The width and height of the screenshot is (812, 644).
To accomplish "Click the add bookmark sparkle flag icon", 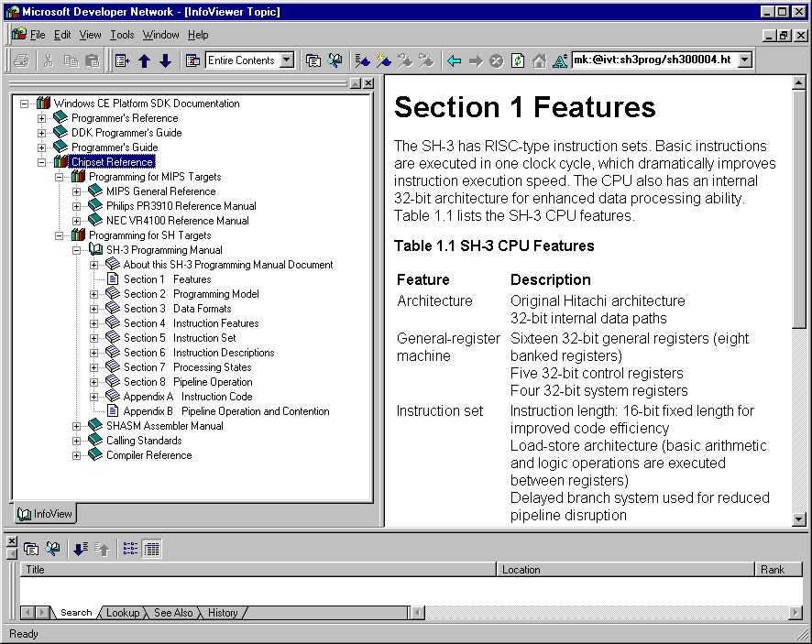I will click(x=384, y=60).
